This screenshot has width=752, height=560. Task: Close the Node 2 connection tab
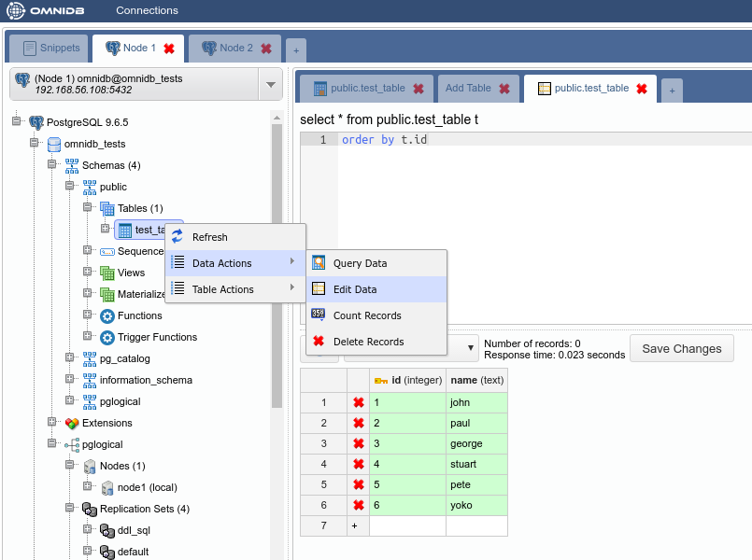tap(266, 49)
